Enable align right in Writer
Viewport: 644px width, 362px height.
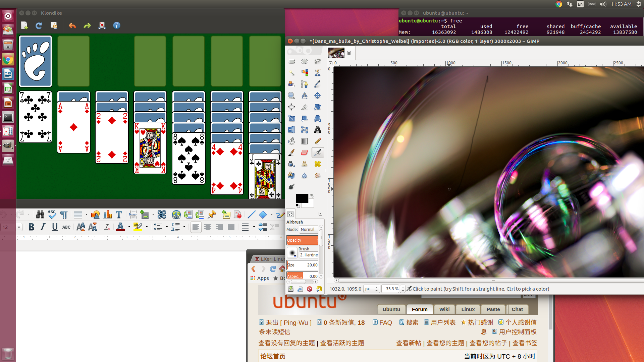click(x=219, y=227)
